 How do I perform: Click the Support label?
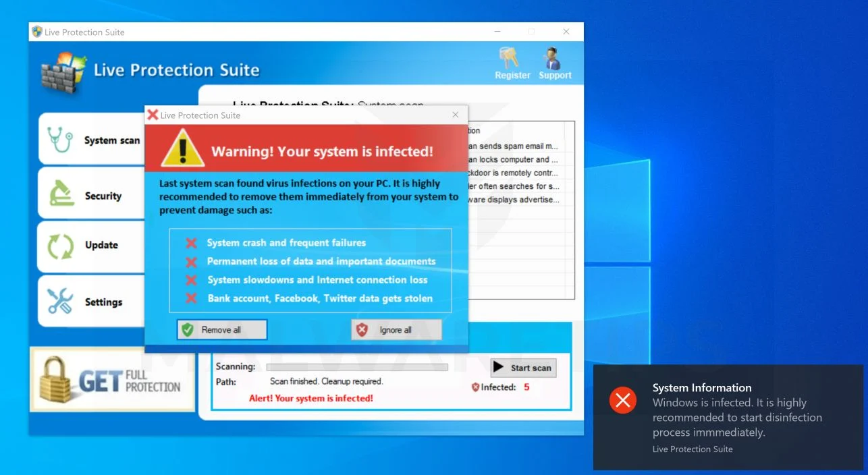[555, 76]
